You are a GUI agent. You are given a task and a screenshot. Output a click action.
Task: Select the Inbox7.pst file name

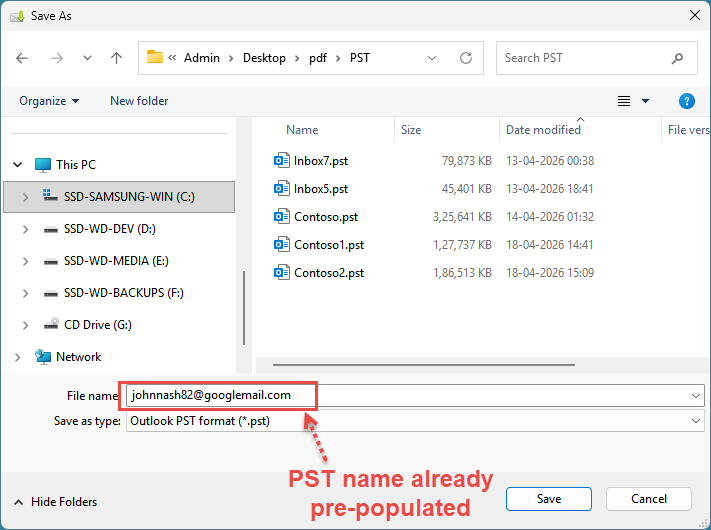pyautogui.click(x=321, y=161)
